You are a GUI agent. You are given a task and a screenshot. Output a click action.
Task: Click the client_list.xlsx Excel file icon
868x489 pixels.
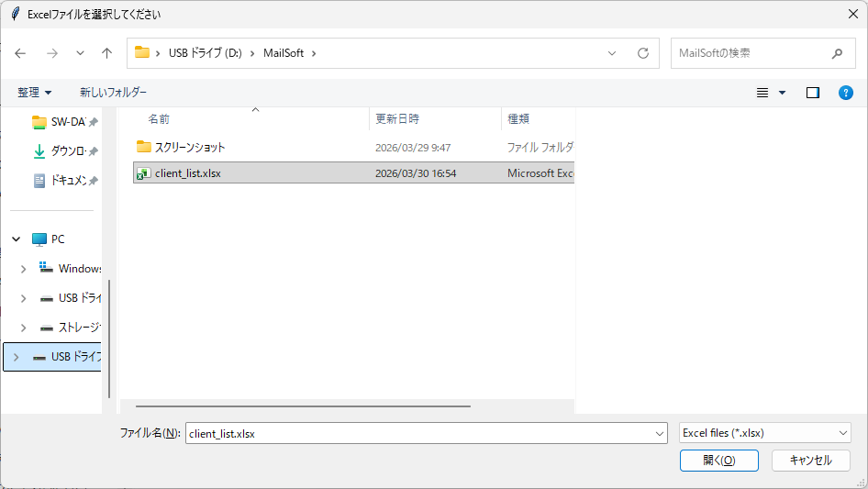click(x=143, y=173)
